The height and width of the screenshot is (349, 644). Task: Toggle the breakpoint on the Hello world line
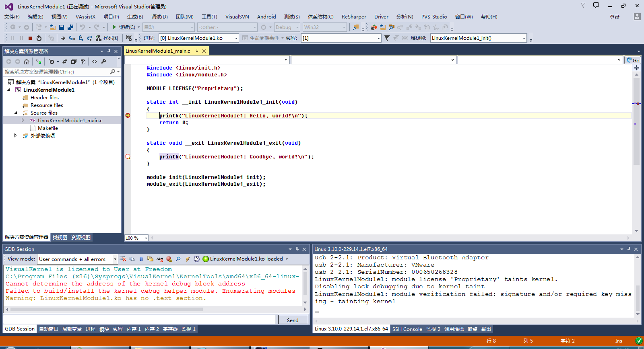click(128, 116)
